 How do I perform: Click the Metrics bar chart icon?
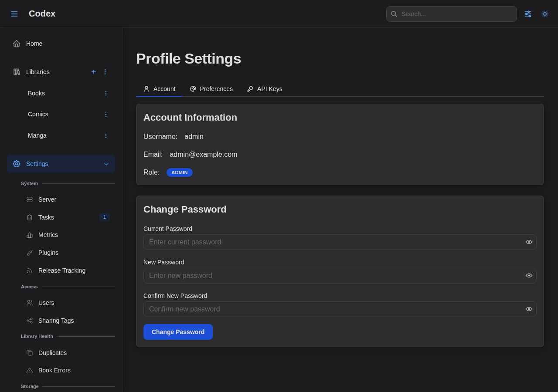pyautogui.click(x=30, y=235)
